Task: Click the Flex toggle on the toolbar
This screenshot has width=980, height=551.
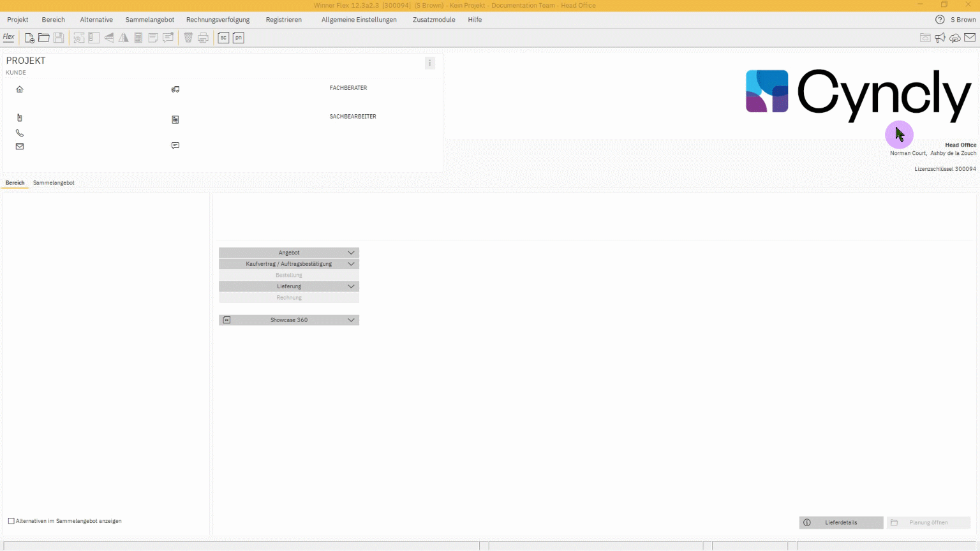Action: [8, 37]
